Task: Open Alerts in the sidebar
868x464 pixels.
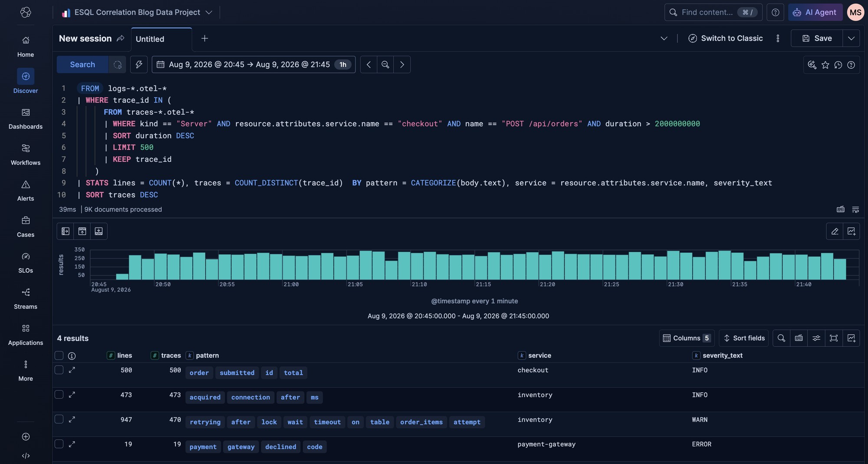Action: (x=26, y=191)
